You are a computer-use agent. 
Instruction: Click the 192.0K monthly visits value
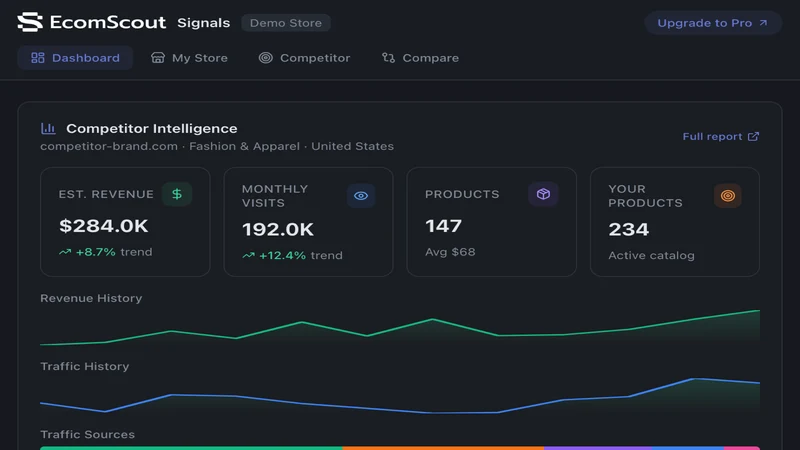278,230
